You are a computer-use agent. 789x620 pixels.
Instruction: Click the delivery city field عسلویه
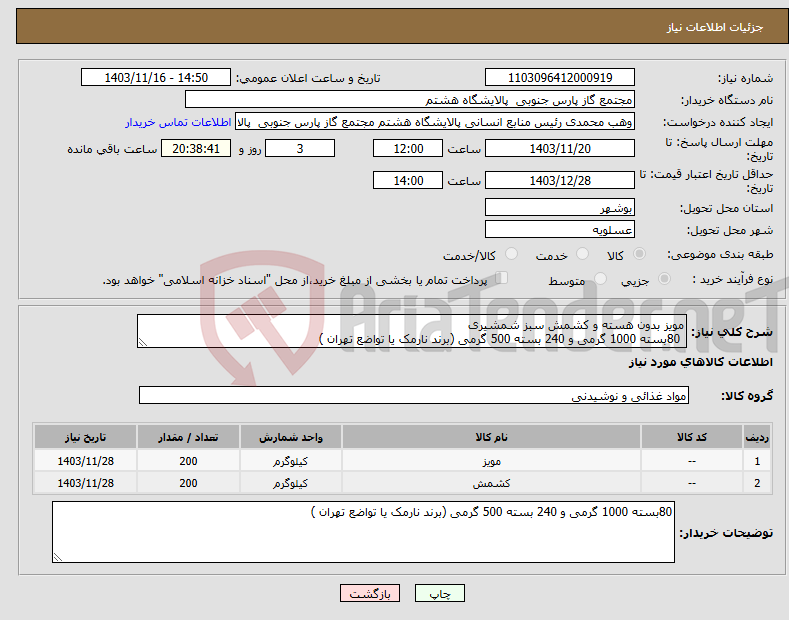click(560, 229)
